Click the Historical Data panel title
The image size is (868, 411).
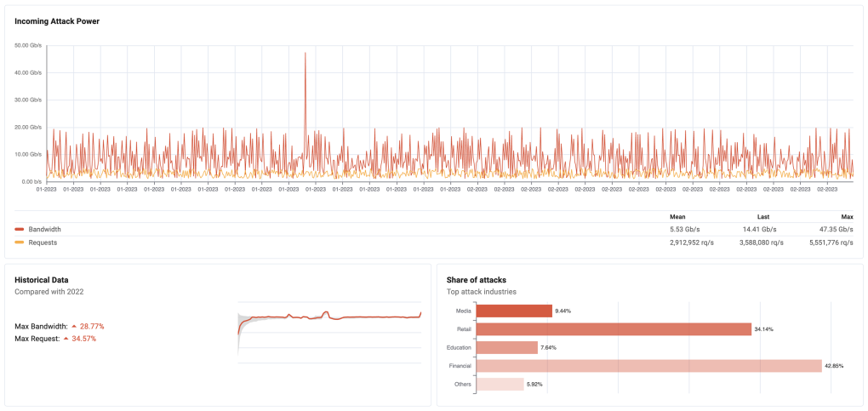click(x=42, y=279)
